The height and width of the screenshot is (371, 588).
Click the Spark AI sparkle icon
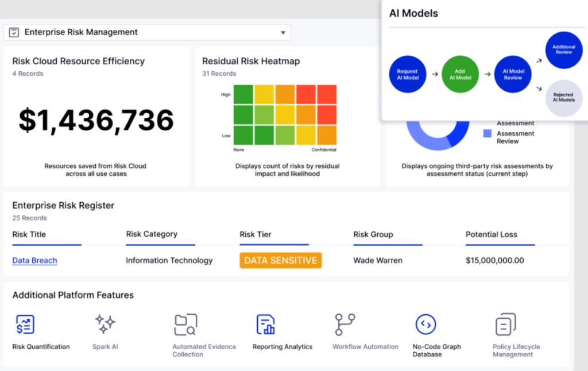coord(106,324)
